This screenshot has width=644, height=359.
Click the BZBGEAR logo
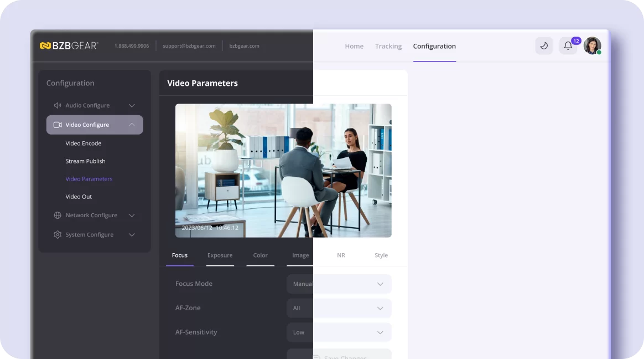click(69, 45)
